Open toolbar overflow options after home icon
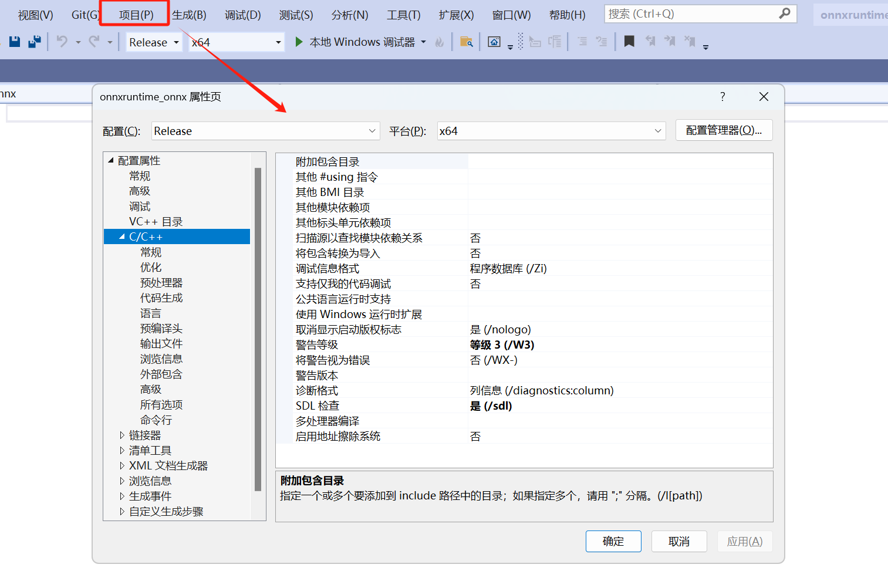 pos(510,47)
